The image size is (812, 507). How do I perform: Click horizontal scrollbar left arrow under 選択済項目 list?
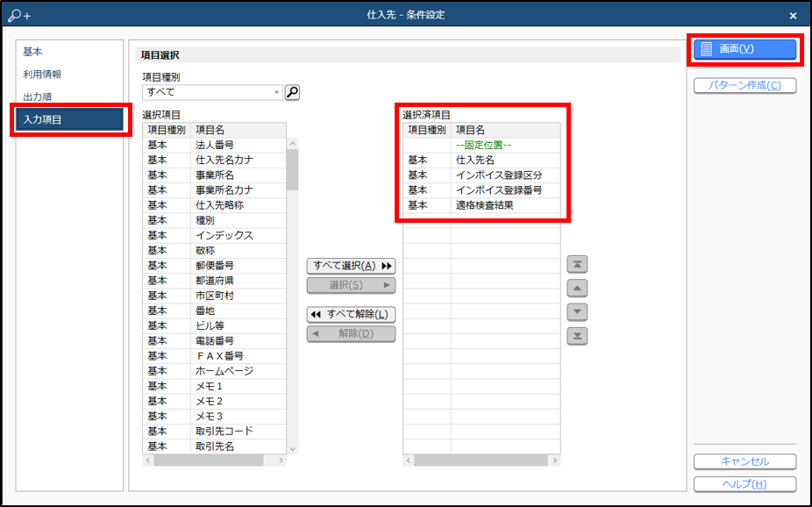(409, 460)
